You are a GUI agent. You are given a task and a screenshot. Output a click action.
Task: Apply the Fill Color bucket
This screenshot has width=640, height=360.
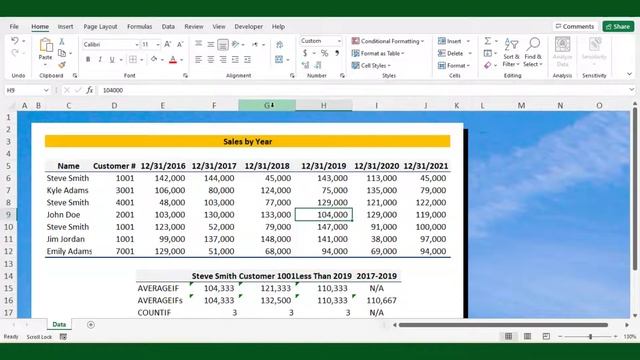pos(154,60)
